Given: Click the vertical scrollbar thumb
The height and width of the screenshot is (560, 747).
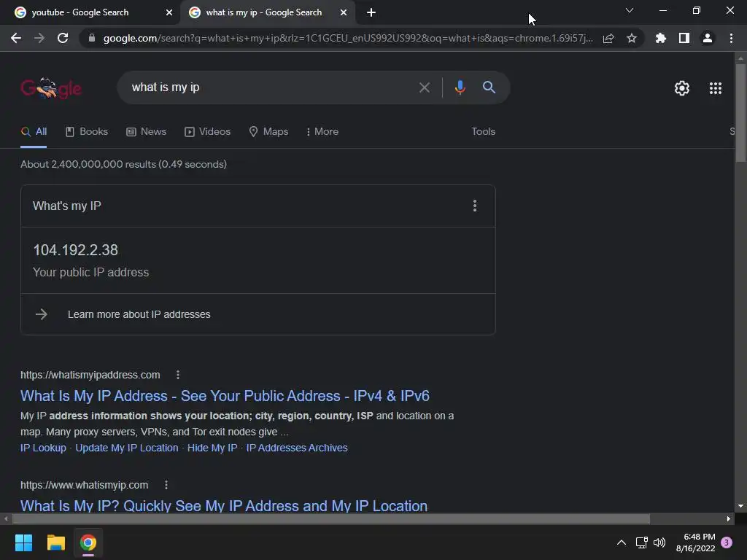Looking at the screenshot, I should click(740, 113).
